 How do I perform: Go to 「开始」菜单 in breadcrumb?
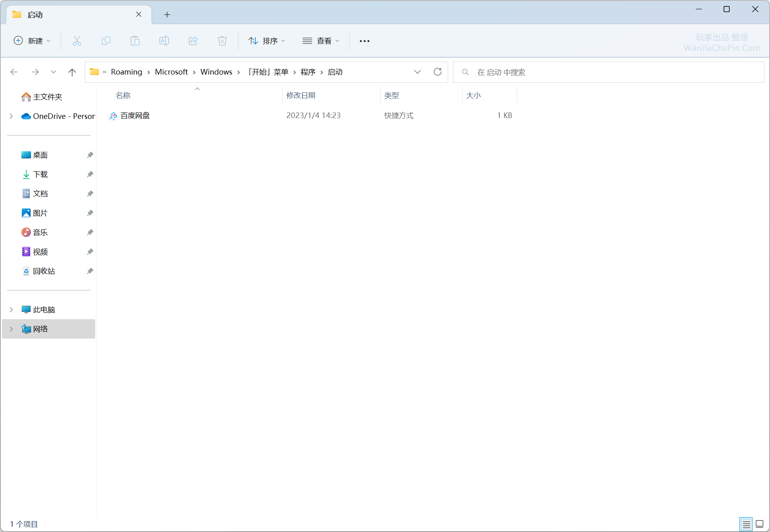point(267,72)
